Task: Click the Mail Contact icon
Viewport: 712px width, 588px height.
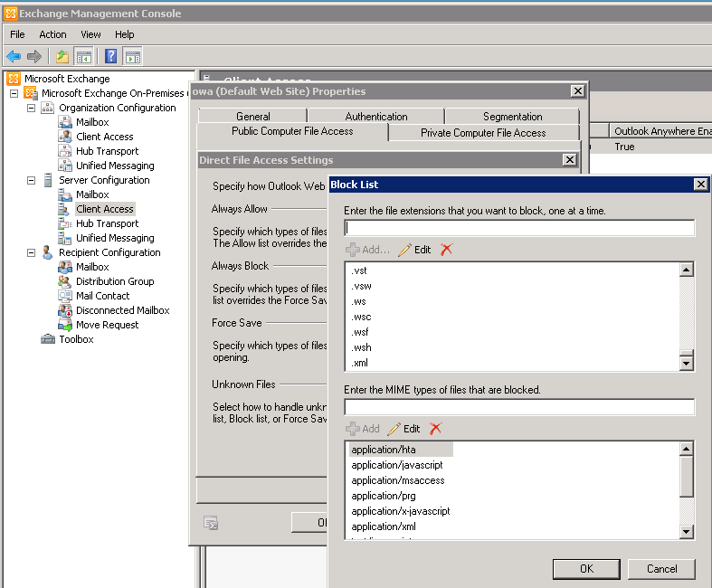Action: click(65, 296)
